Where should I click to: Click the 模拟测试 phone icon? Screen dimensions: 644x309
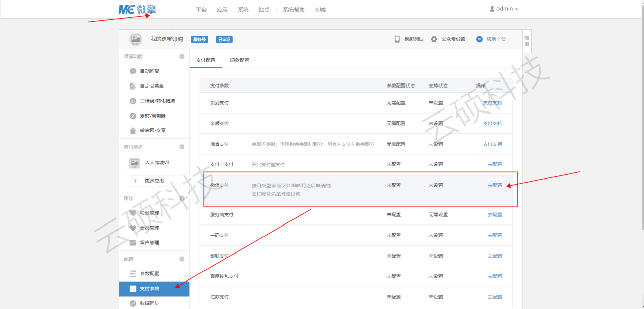(397, 39)
